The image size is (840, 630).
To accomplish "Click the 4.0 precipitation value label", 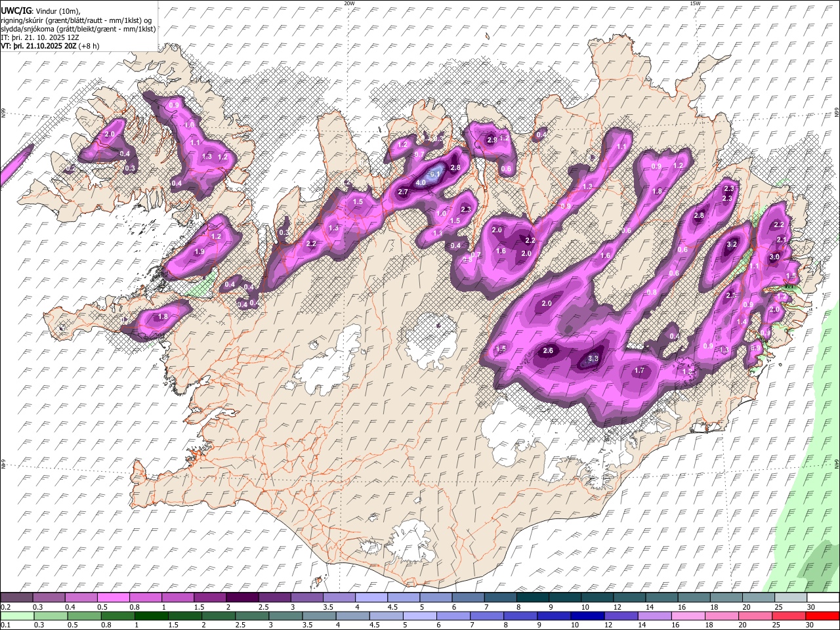I will (421, 182).
